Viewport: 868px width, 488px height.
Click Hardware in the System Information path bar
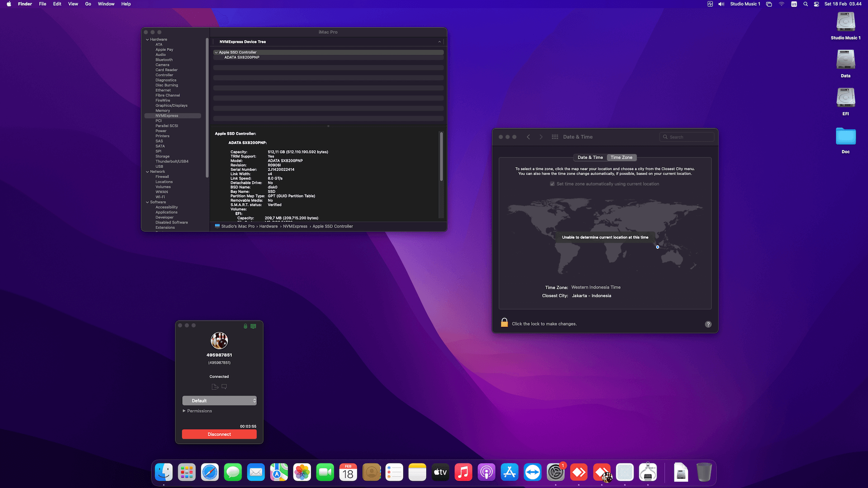269,226
